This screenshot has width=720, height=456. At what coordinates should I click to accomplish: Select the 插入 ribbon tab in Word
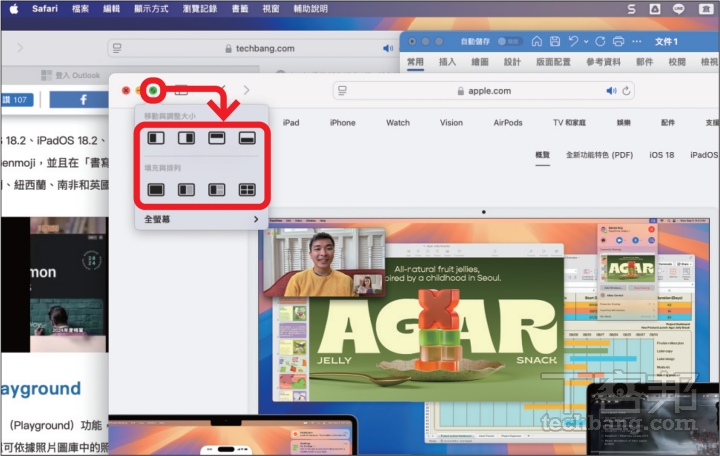(x=447, y=62)
